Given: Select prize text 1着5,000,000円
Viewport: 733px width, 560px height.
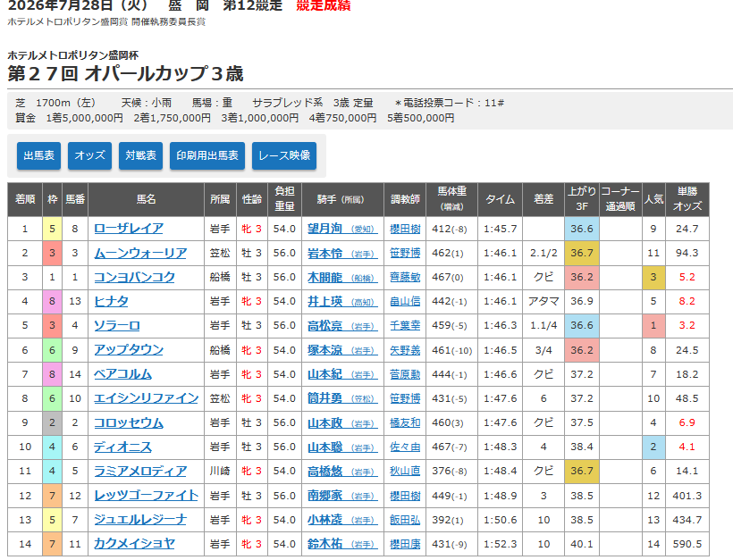Looking at the screenshot, I should (84, 118).
